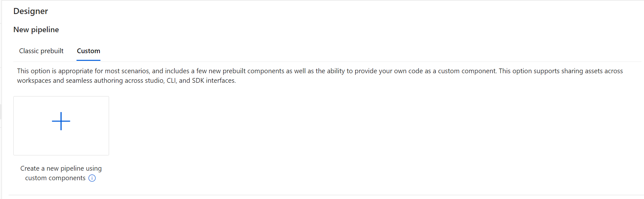The width and height of the screenshot is (644, 199).
Task: Click the bottom horizontal separator line
Action: [326, 195]
